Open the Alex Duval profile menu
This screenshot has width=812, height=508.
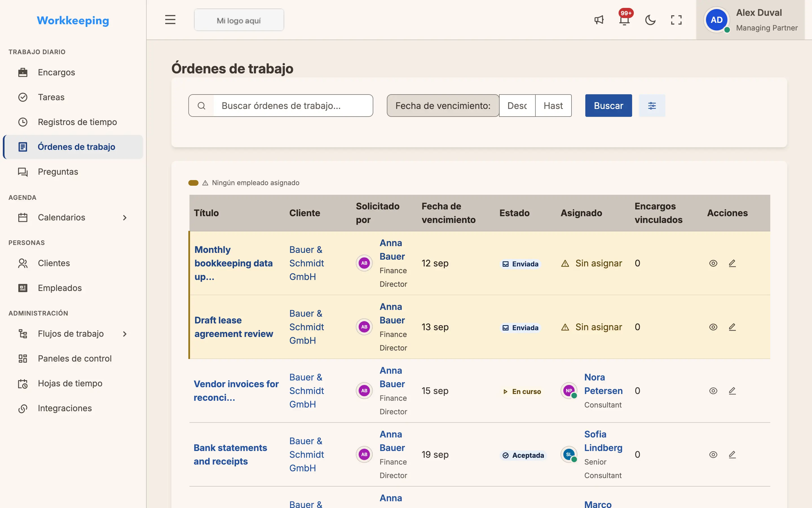[750, 20]
